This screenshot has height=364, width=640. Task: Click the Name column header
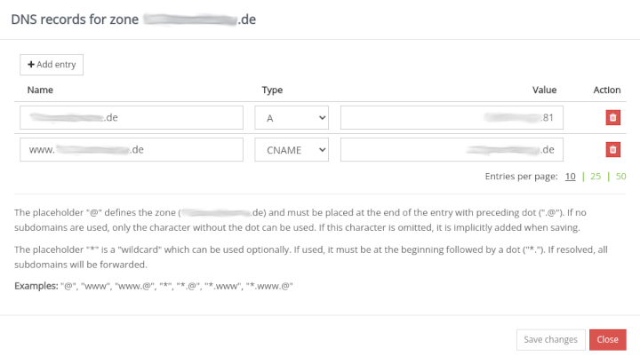(41, 90)
